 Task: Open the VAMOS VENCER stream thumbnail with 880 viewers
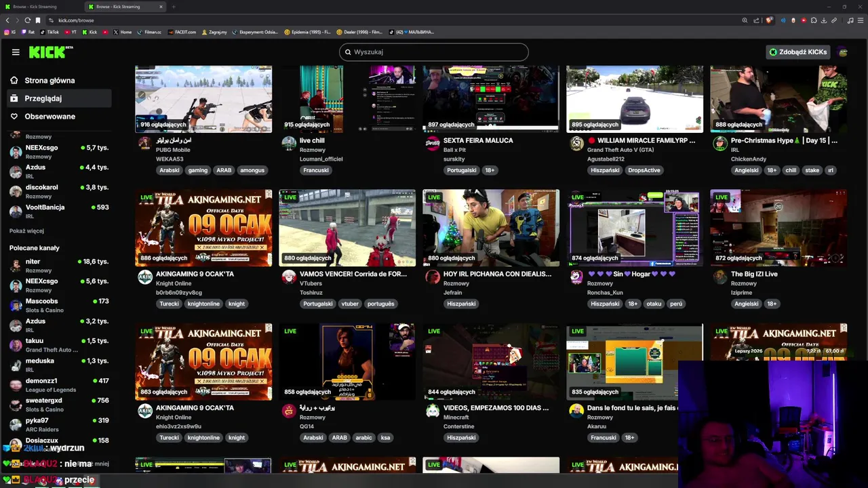(347, 228)
